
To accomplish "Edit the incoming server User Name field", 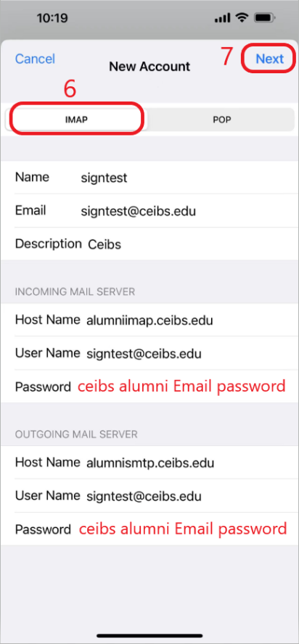I will click(x=149, y=353).
